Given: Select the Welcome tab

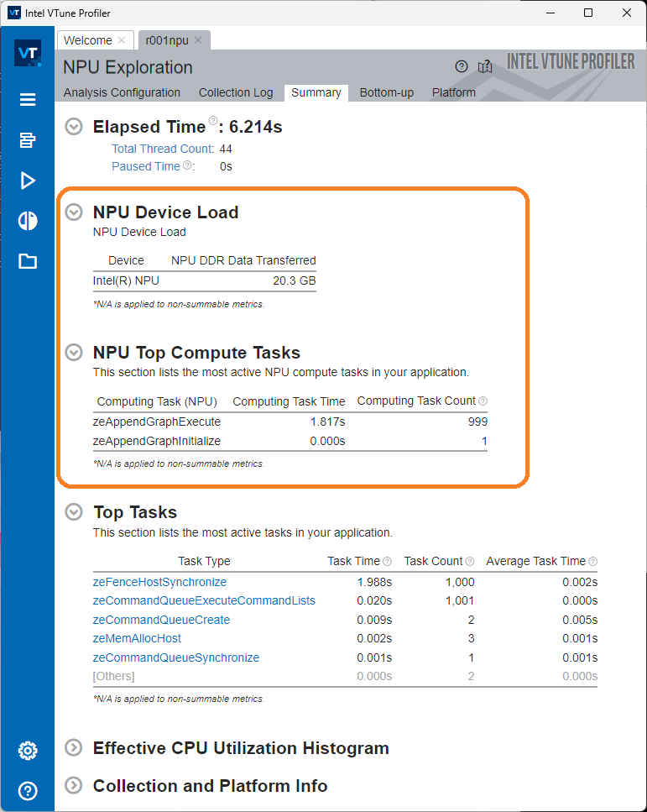Looking at the screenshot, I should 86,40.
